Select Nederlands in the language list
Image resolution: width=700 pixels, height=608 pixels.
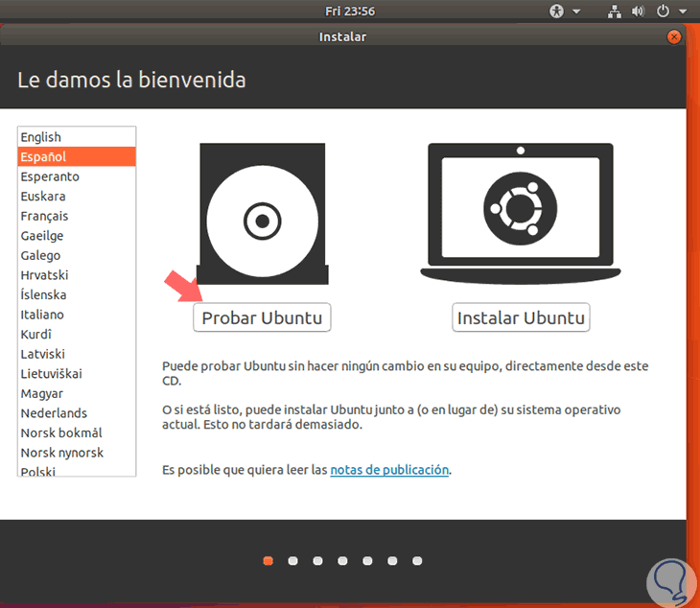coord(77,413)
